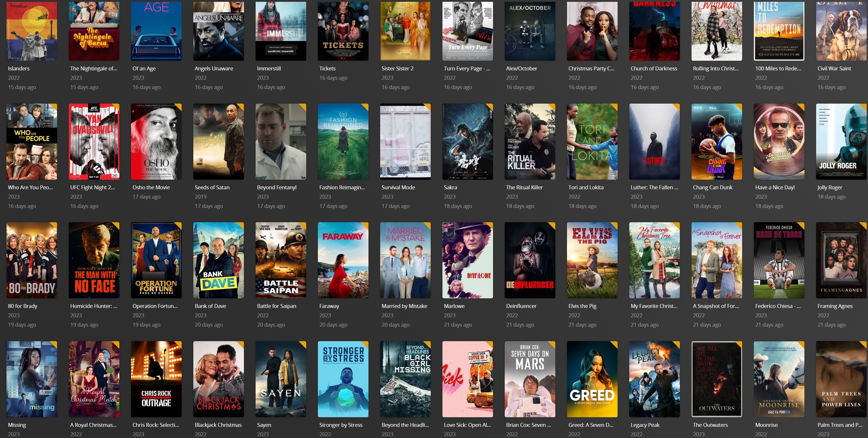Open the Immerstill poster
This screenshot has height=438, width=868.
pos(281,31)
